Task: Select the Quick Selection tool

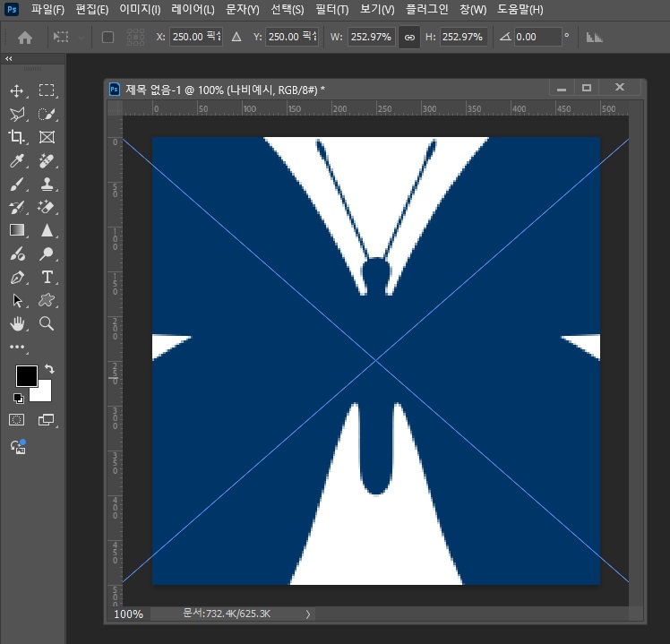Action: pyautogui.click(x=47, y=114)
